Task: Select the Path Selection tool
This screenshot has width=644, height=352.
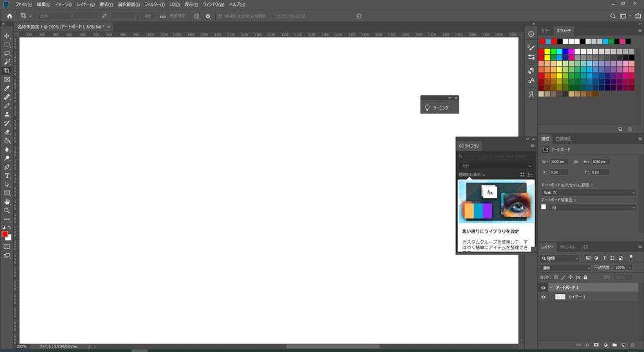Action: (x=7, y=184)
